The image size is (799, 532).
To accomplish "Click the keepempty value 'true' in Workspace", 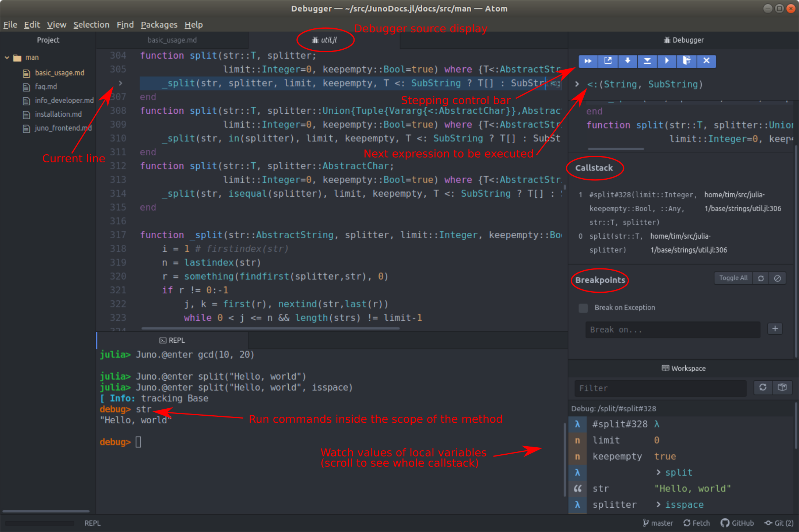I will 665,457.
